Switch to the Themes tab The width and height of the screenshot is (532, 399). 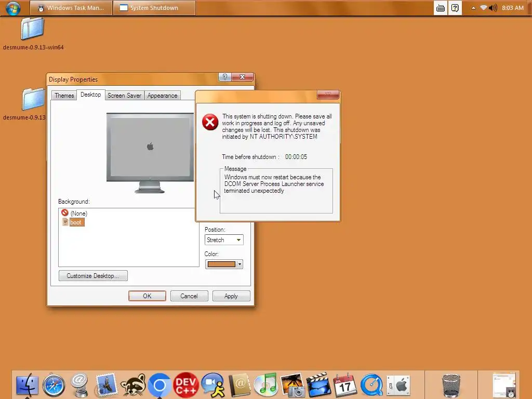[64, 96]
